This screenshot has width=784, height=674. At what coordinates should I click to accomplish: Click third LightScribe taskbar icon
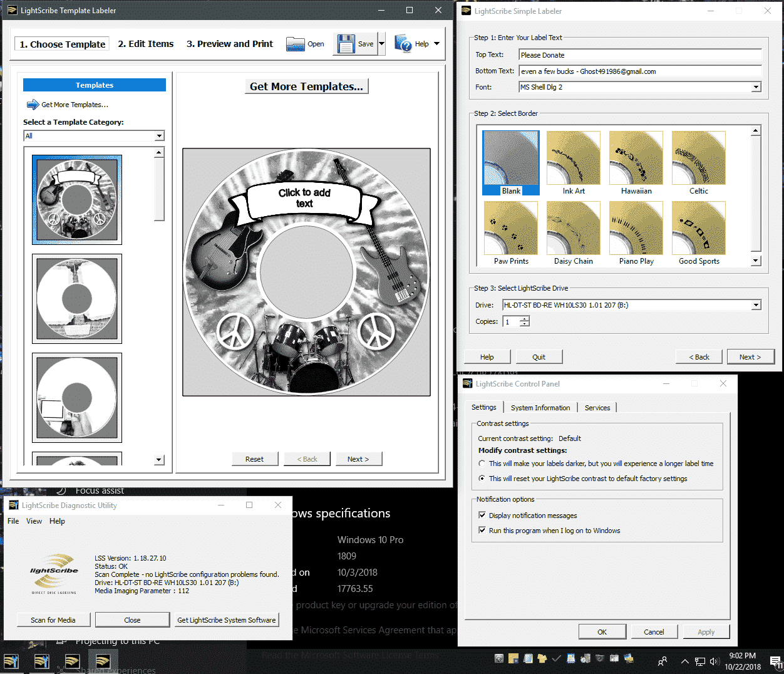click(72, 661)
